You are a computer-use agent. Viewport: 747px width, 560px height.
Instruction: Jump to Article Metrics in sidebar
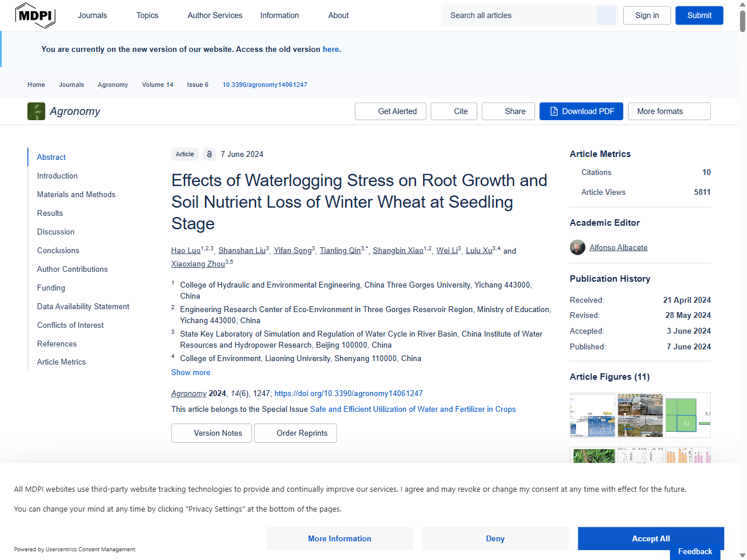pyautogui.click(x=61, y=362)
